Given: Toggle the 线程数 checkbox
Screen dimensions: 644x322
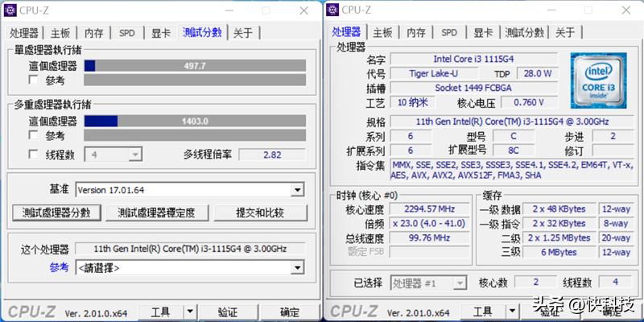Looking at the screenshot, I should click(34, 154).
